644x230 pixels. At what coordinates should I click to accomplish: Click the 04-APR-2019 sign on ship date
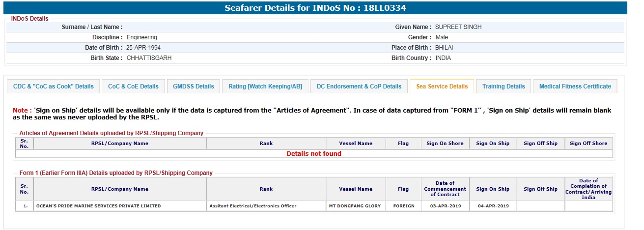tap(493, 206)
